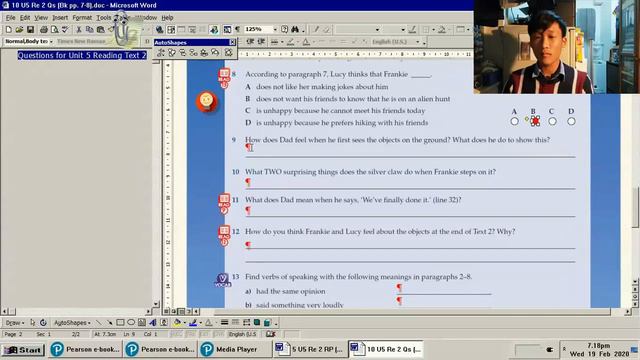Image resolution: width=640 pixels, height=360 pixels.
Task: Select Questions for Unit 5 Reading Text 2 heading
Action: (x=82, y=55)
